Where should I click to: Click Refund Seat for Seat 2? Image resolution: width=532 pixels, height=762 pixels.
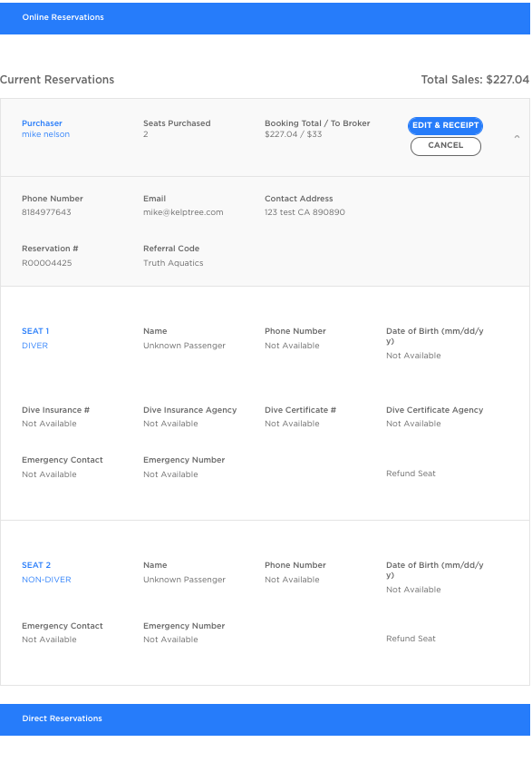tap(411, 639)
